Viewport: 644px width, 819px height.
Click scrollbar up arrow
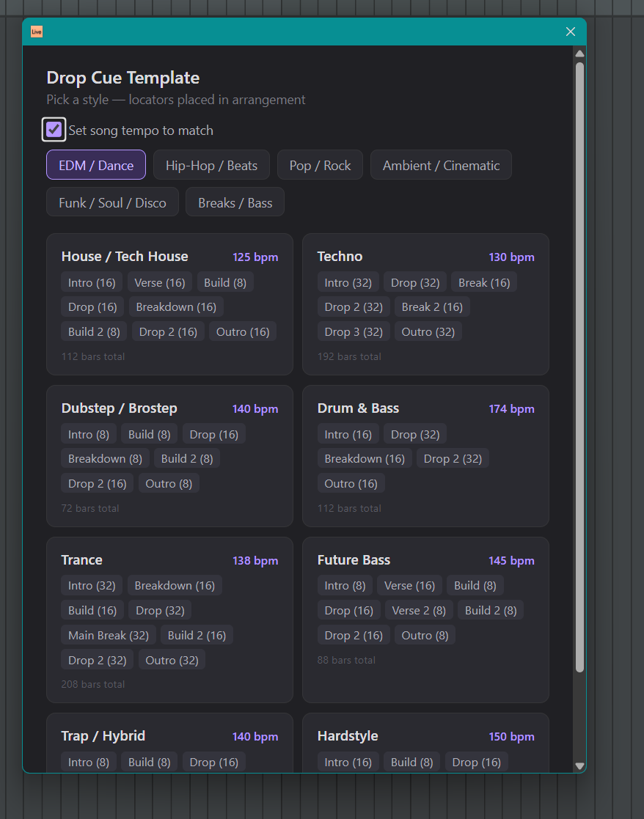point(579,54)
